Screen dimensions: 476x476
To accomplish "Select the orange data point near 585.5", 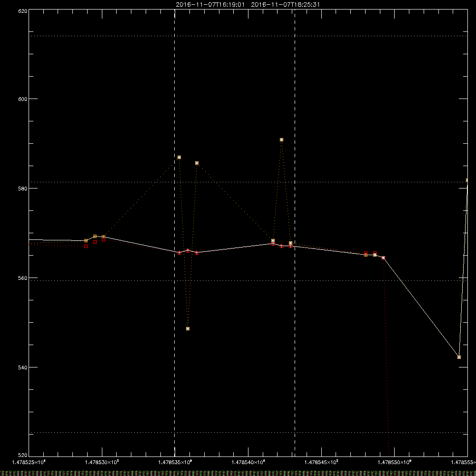I will [197, 163].
